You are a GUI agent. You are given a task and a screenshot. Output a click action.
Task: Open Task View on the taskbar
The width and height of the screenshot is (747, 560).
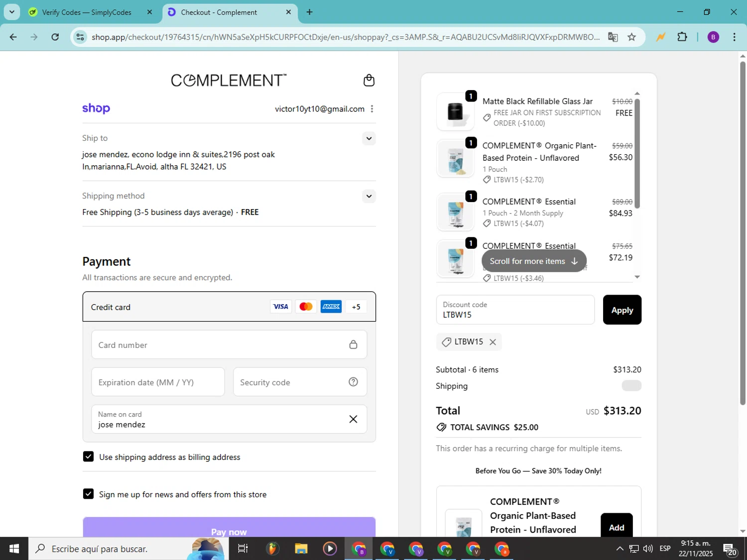243,549
